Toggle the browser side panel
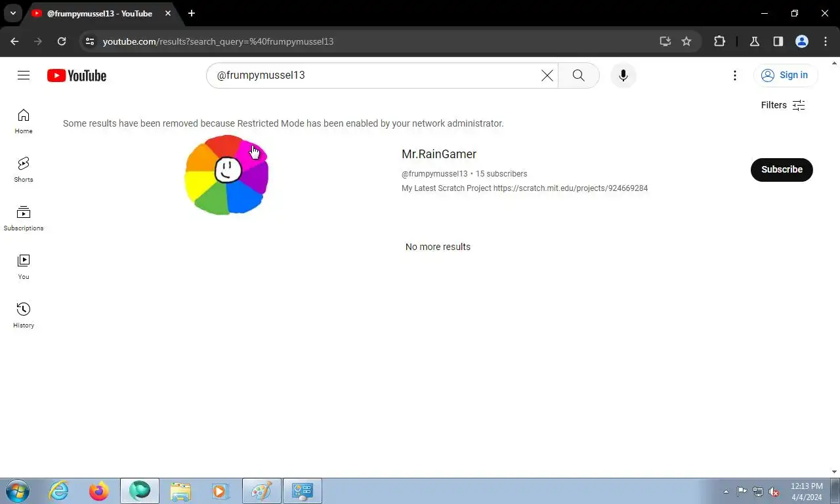This screenshot has height=504, width=840. 778,41
